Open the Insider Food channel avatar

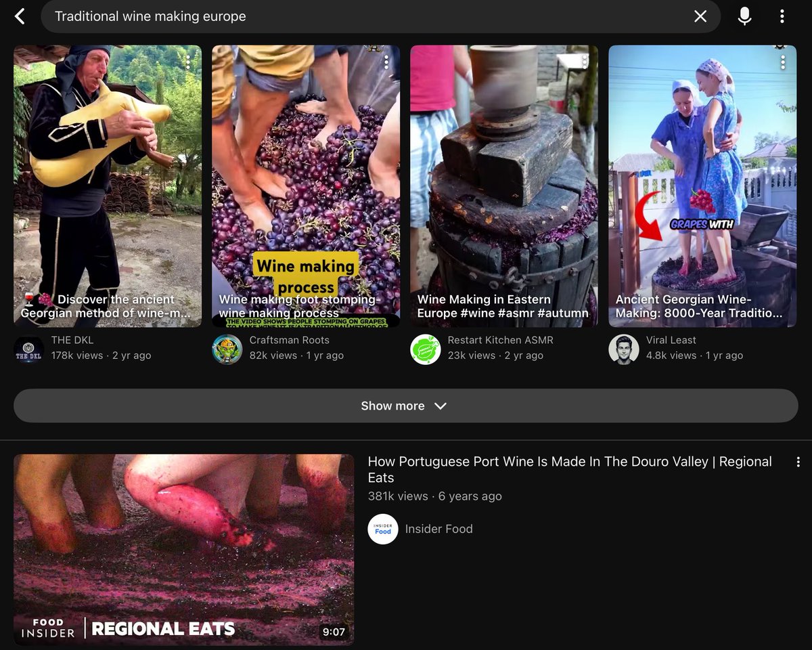383,529
